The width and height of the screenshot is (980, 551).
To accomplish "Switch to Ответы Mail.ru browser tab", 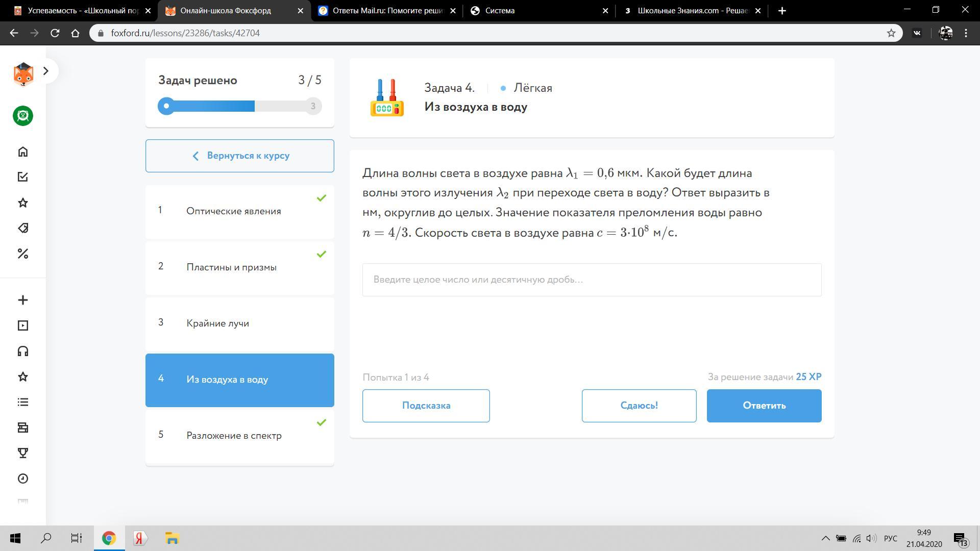I will click(x=387, y=11).
